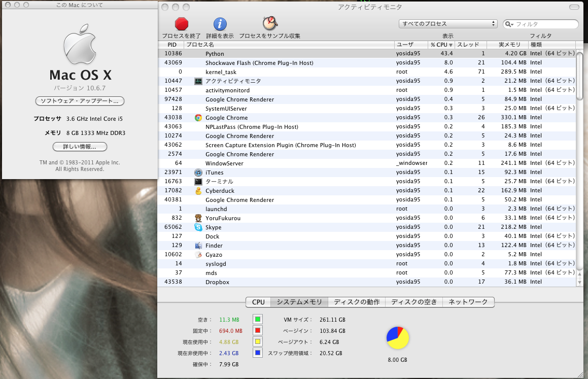Click the ソフトウェア・アップデート button

pos(80,101)
